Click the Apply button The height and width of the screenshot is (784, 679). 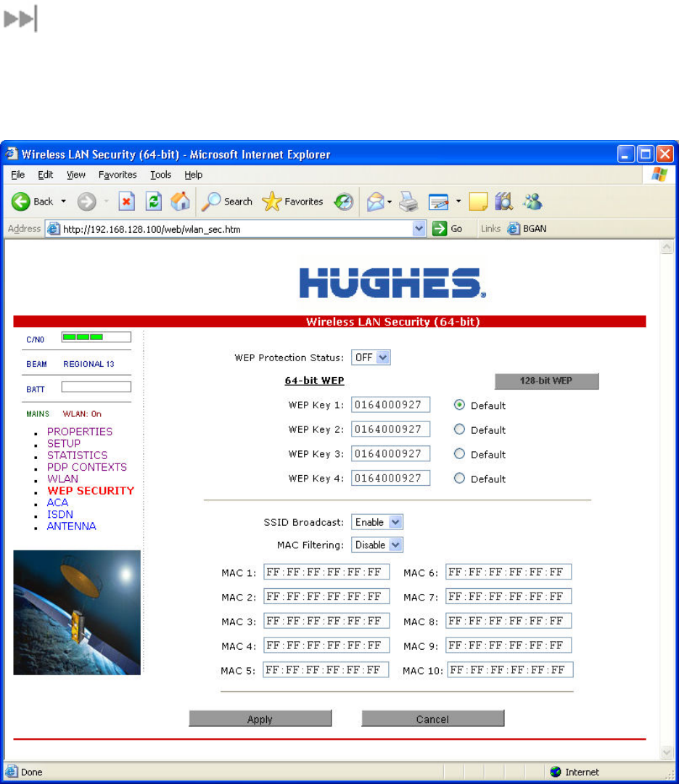pos(260,719)
